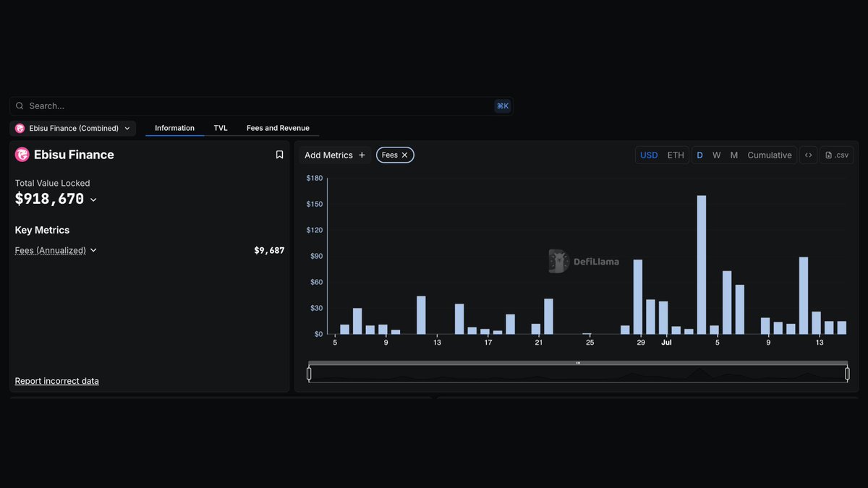Select monthly M interval
868x488 pixels.
click(733, 155)
